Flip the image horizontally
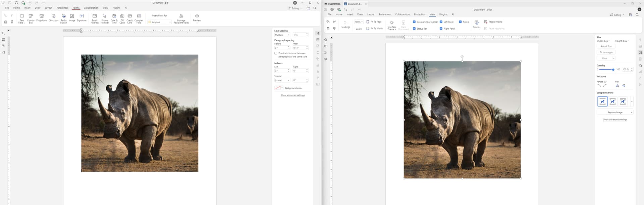 (618, 85)
